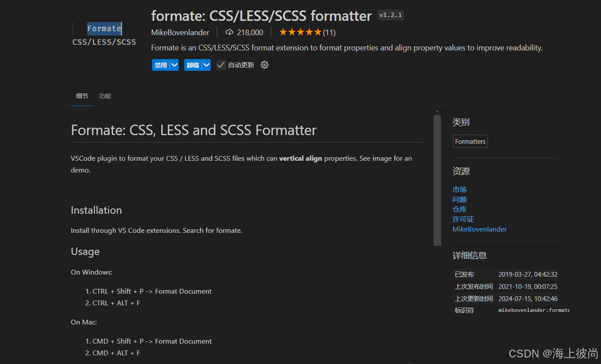Click the 已发布 label
This screenshot has height=364, width=601.
pos(465,275)
